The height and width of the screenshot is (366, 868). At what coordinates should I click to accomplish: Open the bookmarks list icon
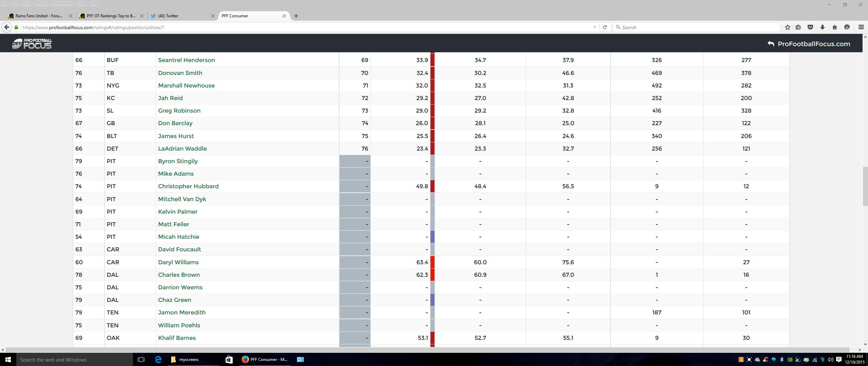click(x=798, y=27)
